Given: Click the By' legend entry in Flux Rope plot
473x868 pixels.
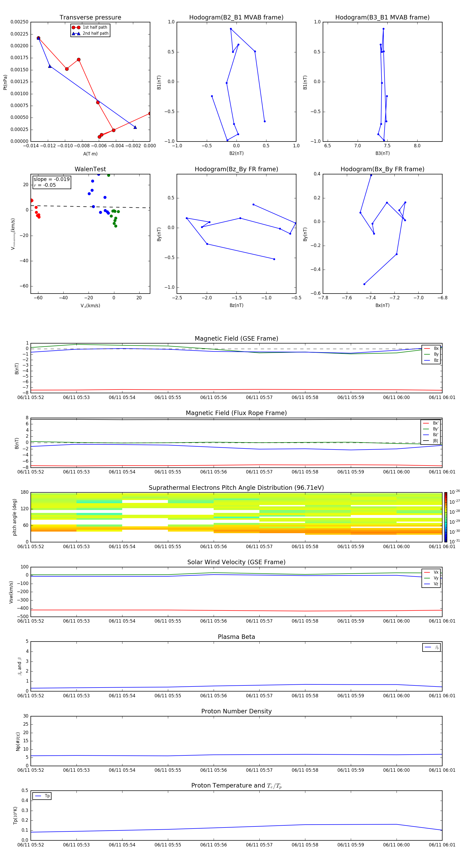Looking at the screenshot, I should point(431,429).
